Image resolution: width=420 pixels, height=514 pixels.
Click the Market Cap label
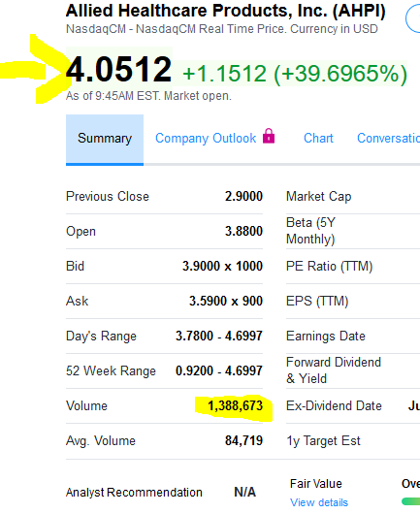(319, 196)
